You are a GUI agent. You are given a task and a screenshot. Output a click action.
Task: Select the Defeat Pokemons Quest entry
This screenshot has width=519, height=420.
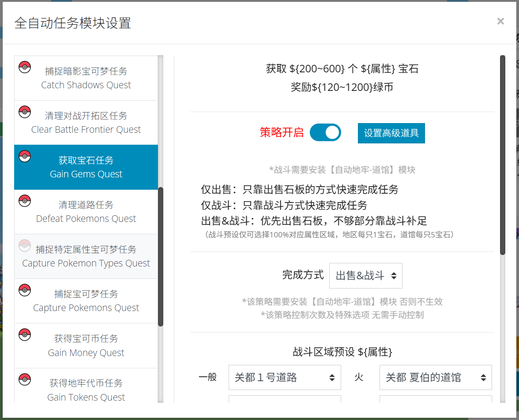tap(86, 212)
